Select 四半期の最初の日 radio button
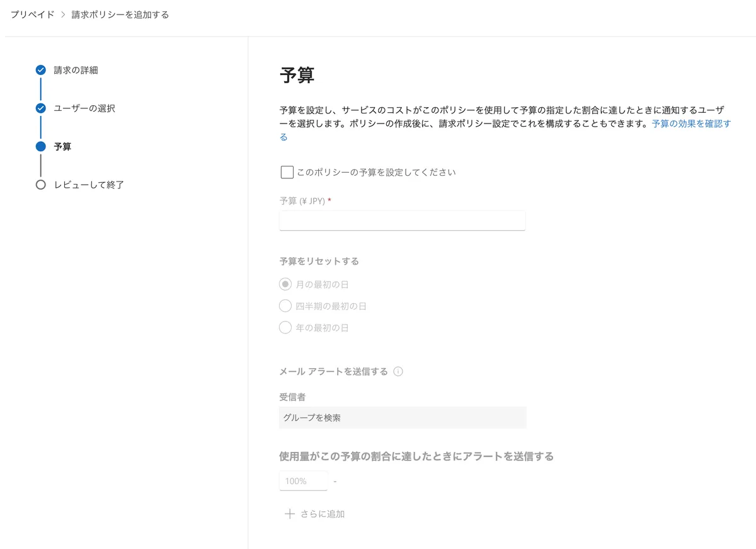Screen dimensions: 756x549 285,306
